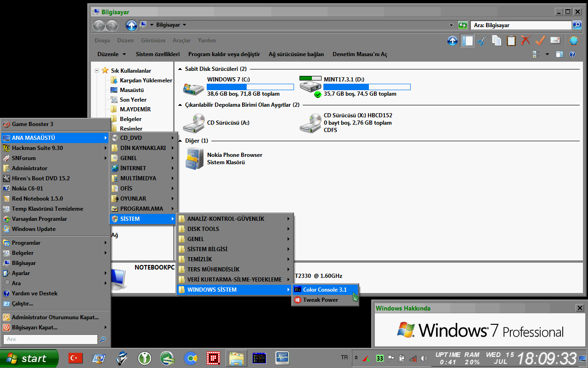The width and height of the screenshot is (588, 368).
Task: Toggle the preview pane icon
Action: pyautogui.click(x=559, y=54)
